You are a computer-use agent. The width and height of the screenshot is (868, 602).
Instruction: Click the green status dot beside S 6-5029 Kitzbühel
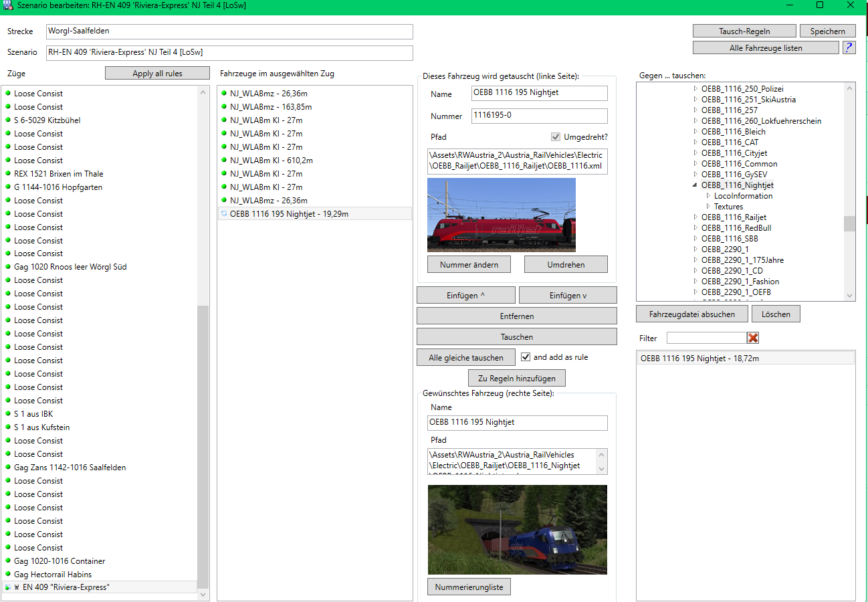coord(8,120)
